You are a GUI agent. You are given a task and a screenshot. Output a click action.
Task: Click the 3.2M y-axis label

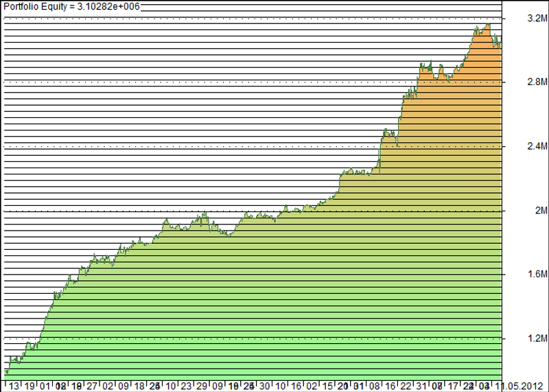pyautogui.click(x=537, y=19)
